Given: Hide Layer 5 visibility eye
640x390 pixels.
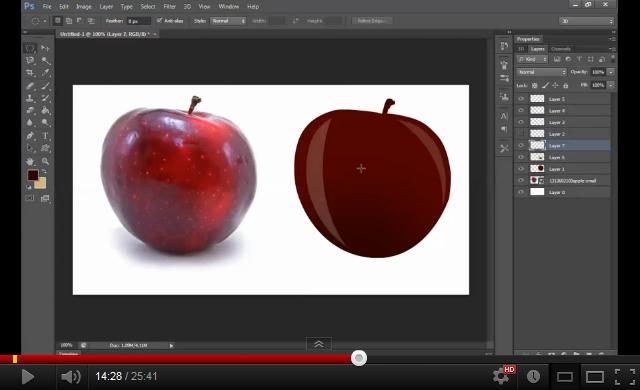Looking at the screenshot, I should [521, 99].
